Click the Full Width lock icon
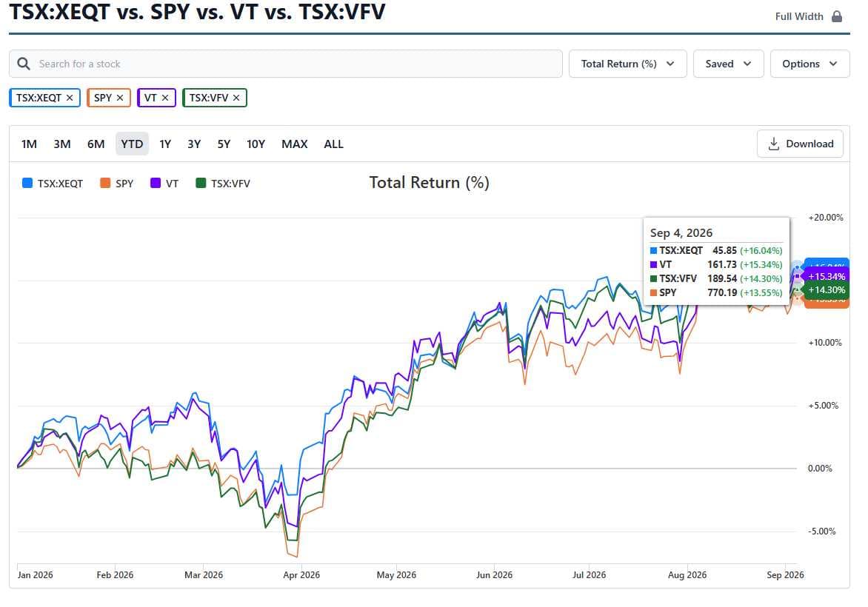Viewport: 868px width, 607px height. point(837,16)
